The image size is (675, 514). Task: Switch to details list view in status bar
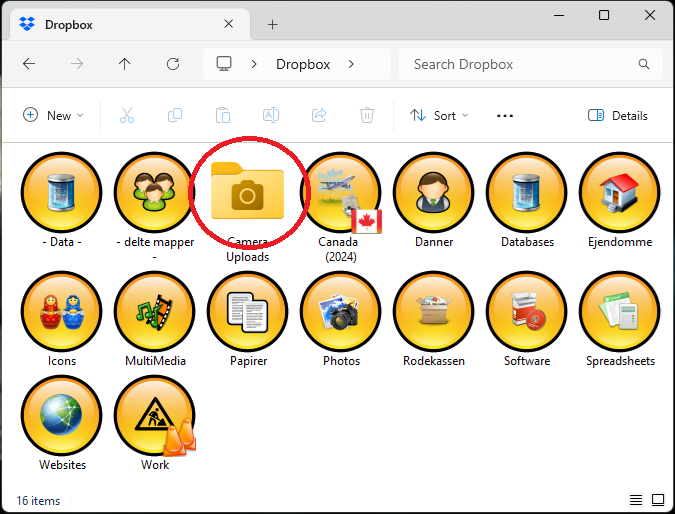[x=636, y=499]
